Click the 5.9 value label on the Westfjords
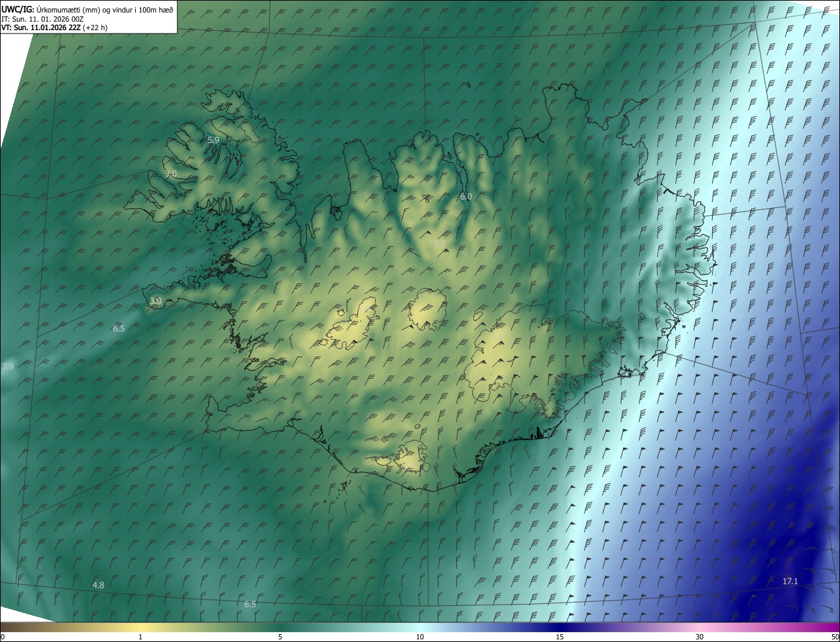The image size is (840, 642). coord(213,140)
